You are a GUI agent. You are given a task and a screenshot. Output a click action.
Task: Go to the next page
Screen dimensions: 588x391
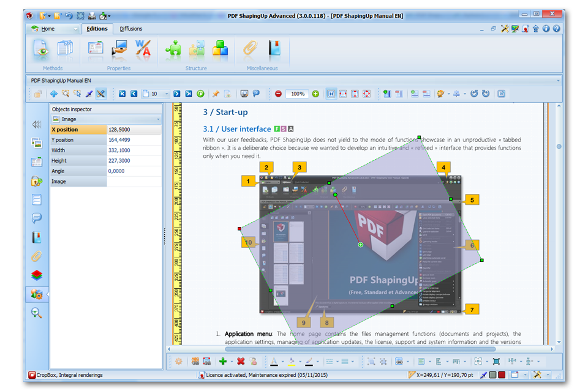click(177, 94)
